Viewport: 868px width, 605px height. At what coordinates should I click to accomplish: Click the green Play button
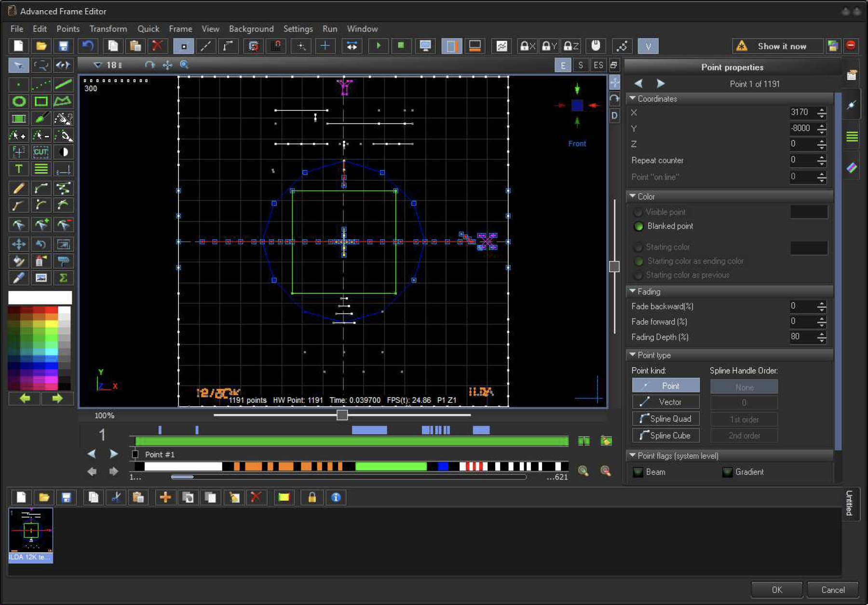pos(379,46)
